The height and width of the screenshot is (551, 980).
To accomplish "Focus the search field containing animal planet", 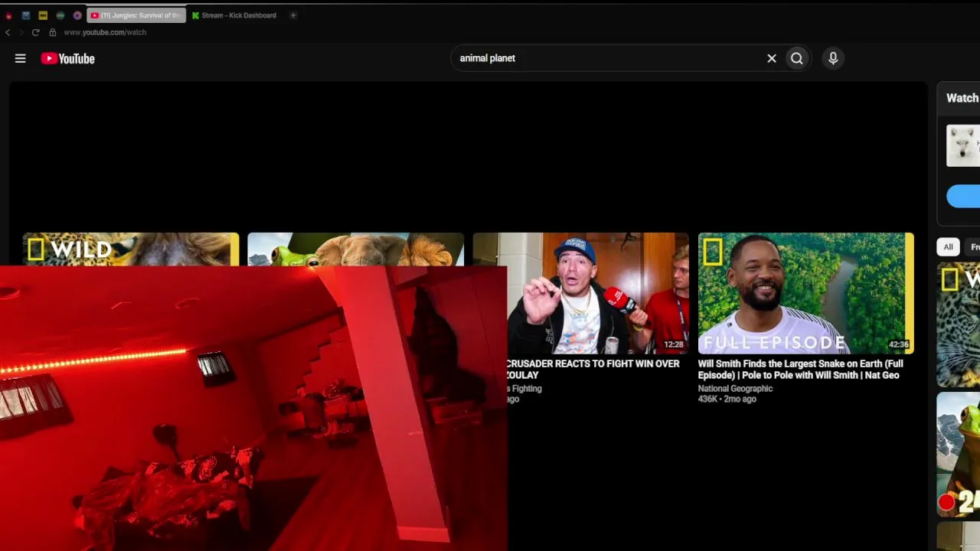I will tap(609, 58).
